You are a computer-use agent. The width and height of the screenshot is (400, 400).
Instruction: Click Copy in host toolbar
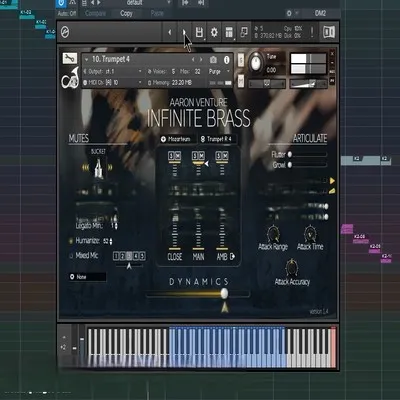coord(126,13)
